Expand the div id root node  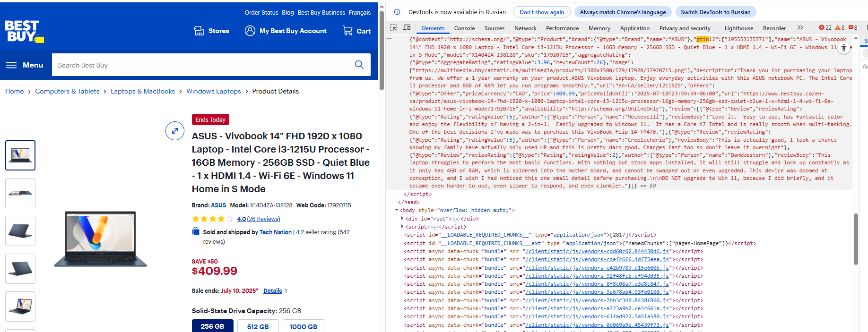[402, 219]
